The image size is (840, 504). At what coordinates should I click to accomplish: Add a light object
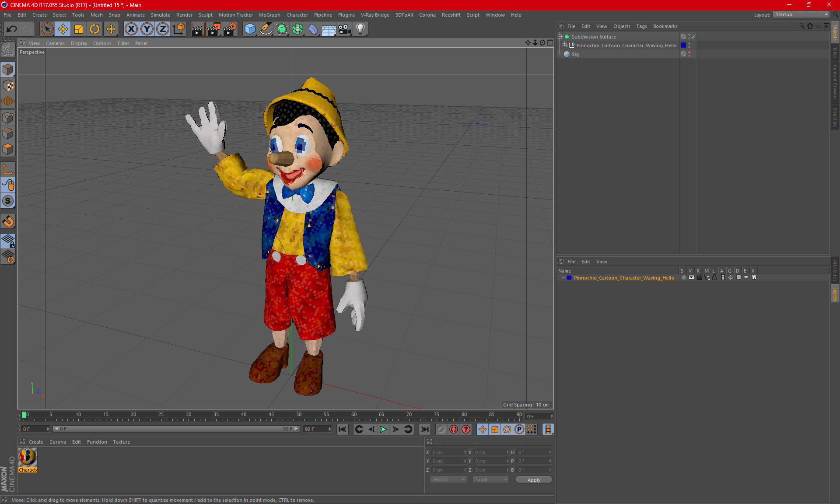click(360, 29)
